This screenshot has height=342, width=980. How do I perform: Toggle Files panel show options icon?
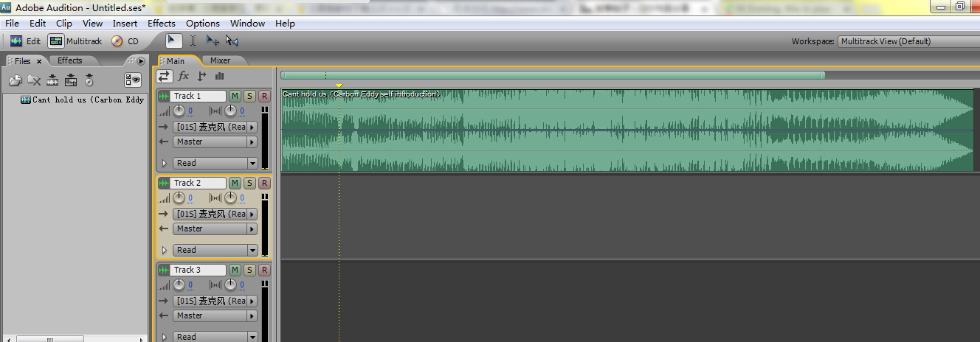click(x=133, y=80)
